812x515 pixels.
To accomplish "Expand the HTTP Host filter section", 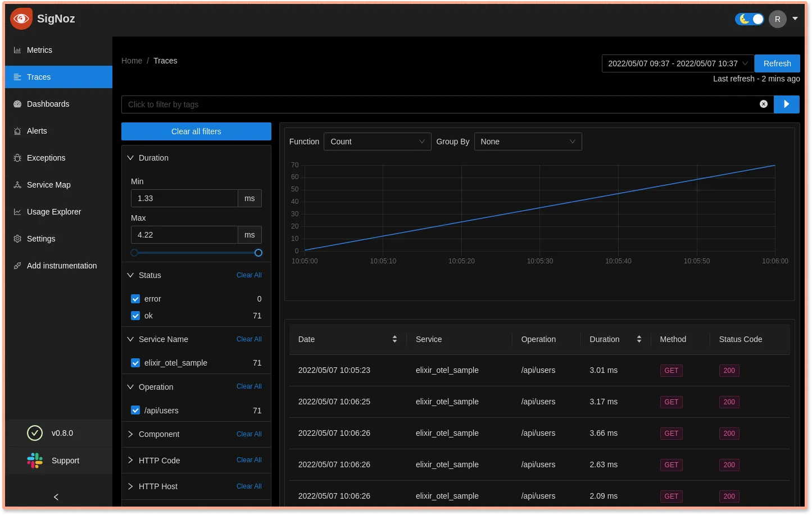I will point(130,486).
